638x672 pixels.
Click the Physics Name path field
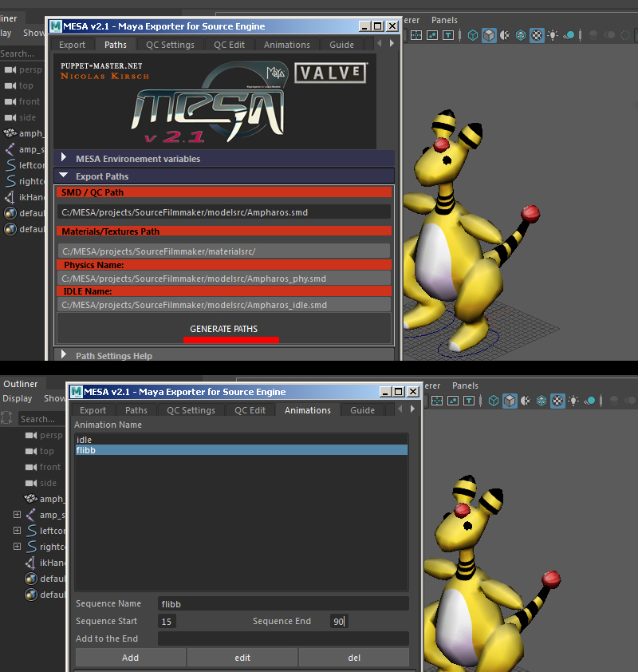pos(224,279)
